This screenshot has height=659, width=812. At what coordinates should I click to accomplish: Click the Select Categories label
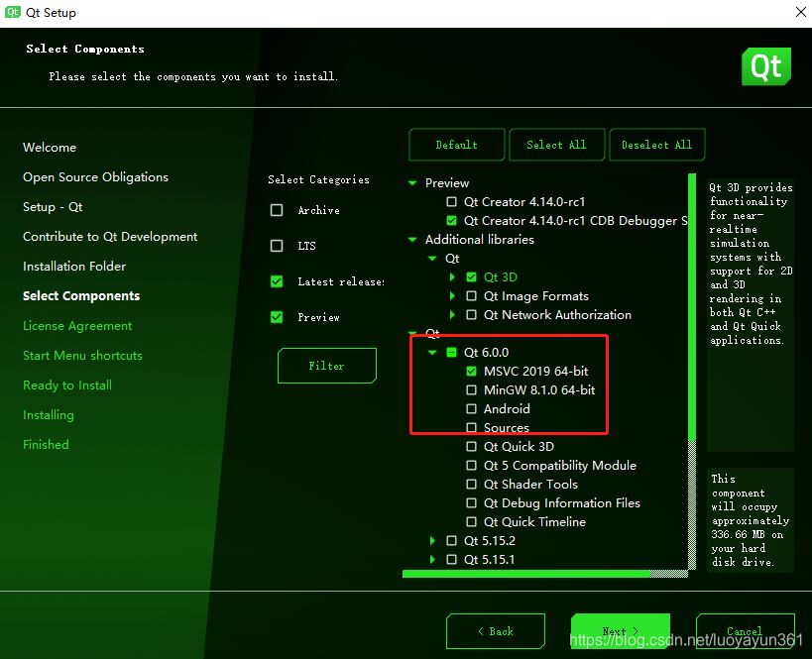click(318, 179)
